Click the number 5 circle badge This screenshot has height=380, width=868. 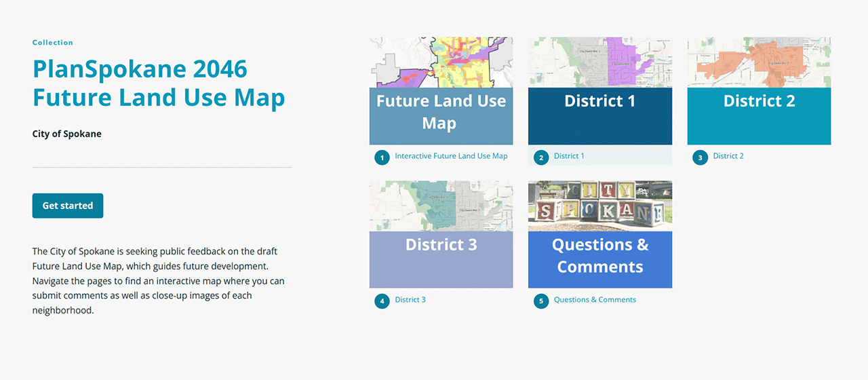pos(540,301)
